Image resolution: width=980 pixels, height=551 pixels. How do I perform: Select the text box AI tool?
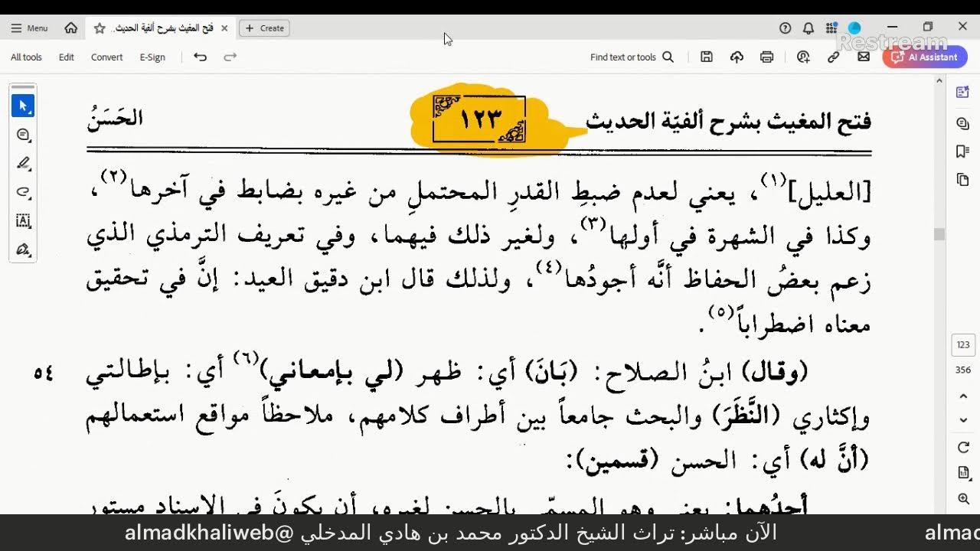[23, 221]
